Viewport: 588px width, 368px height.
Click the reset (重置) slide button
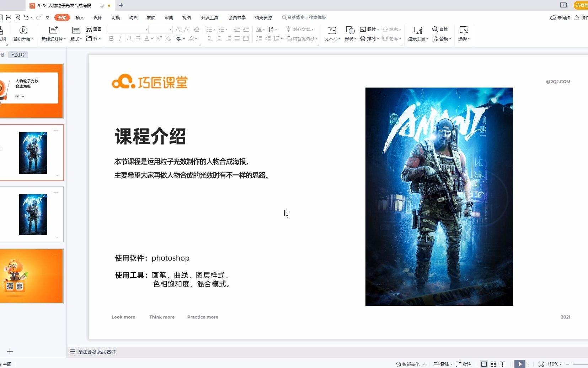(x=94, y=30)
